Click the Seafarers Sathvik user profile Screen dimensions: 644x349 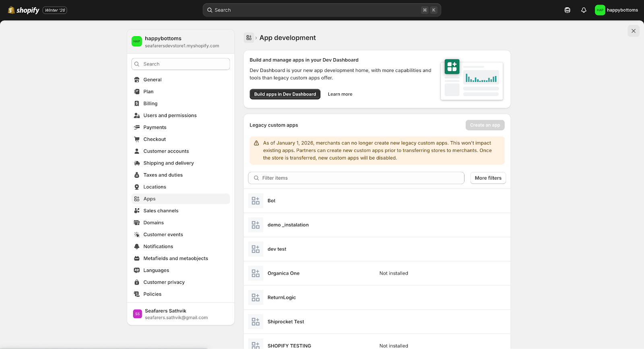(181, 314)
